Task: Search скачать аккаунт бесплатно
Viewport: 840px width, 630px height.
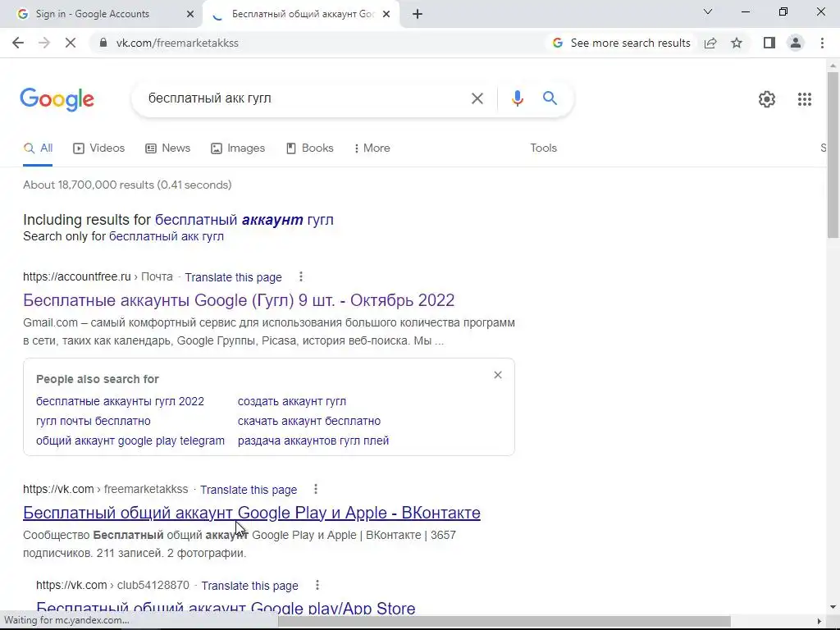Action: pos(309,421)
